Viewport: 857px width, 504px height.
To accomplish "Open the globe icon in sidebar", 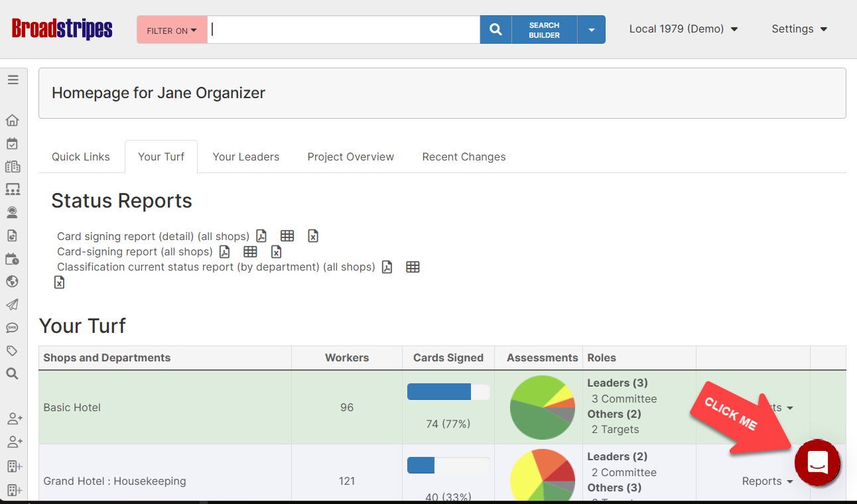I will click(12, 282).
